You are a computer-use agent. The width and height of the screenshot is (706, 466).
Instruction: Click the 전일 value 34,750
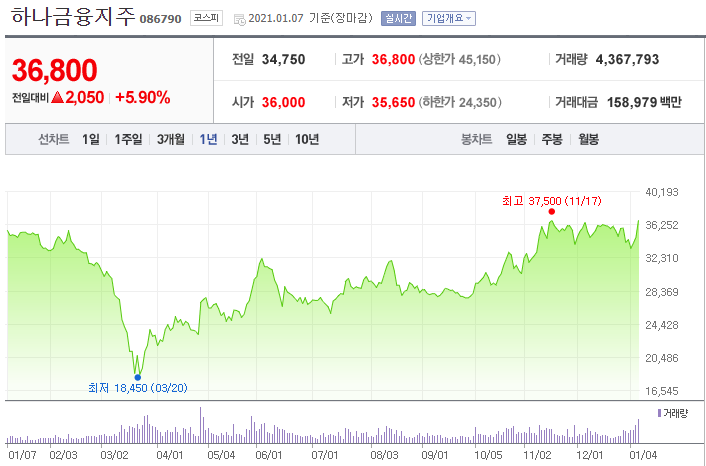pyautogui.click(x=284, y=59)
